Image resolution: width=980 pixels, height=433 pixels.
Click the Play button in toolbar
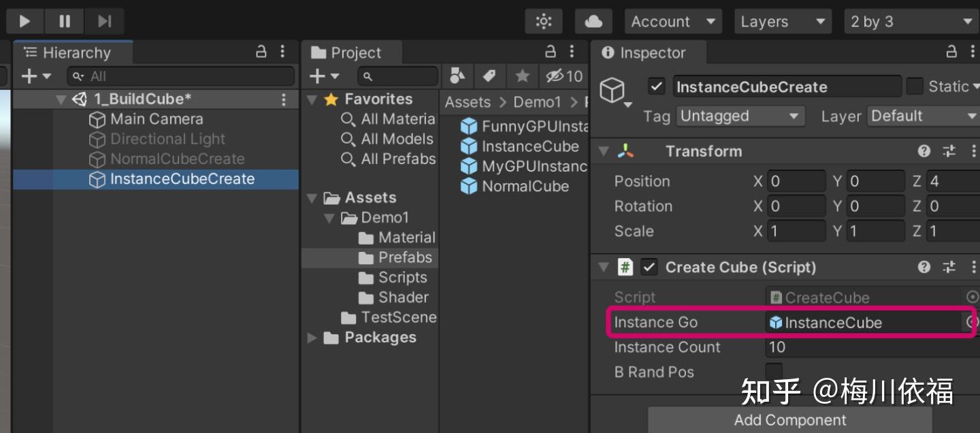(24, 21)
